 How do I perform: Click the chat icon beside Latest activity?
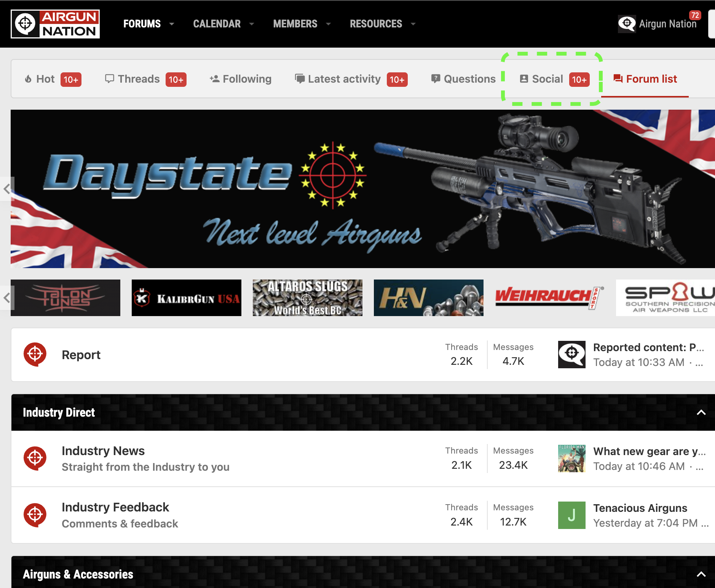300,79
